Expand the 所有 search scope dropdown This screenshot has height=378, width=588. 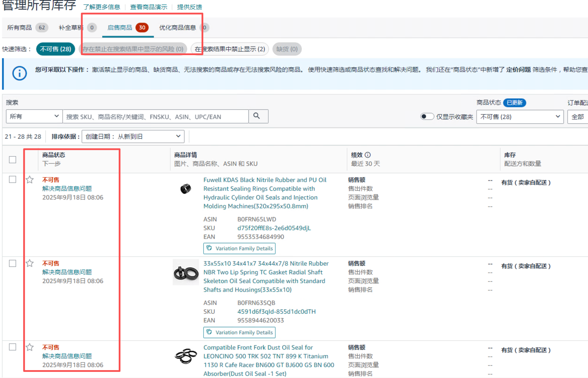34,116
